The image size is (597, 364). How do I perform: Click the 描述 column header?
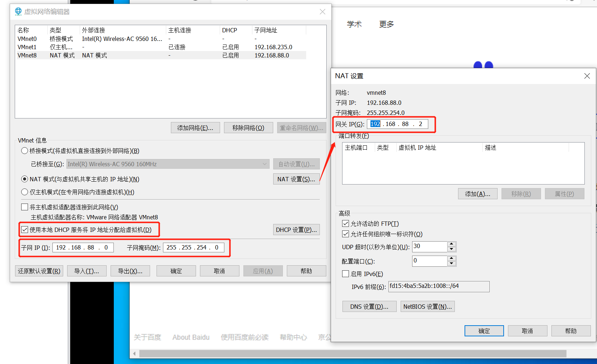(526, 148)
